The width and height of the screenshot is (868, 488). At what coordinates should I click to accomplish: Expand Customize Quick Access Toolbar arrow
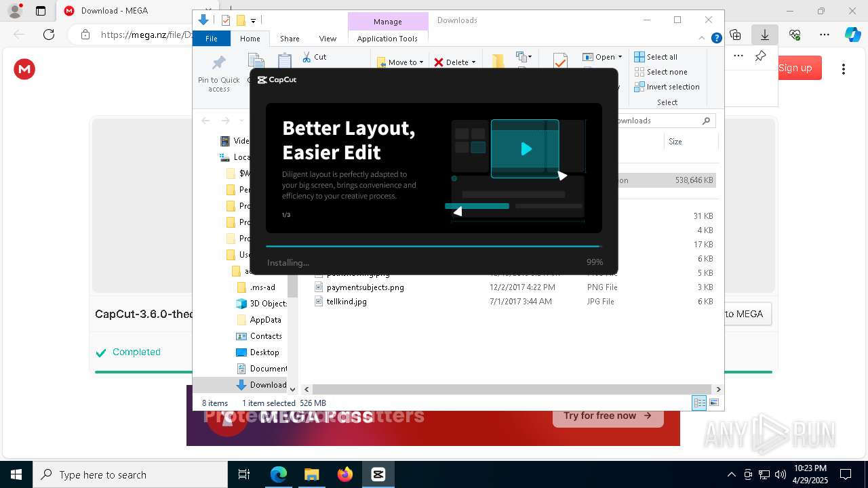point(253,20)
